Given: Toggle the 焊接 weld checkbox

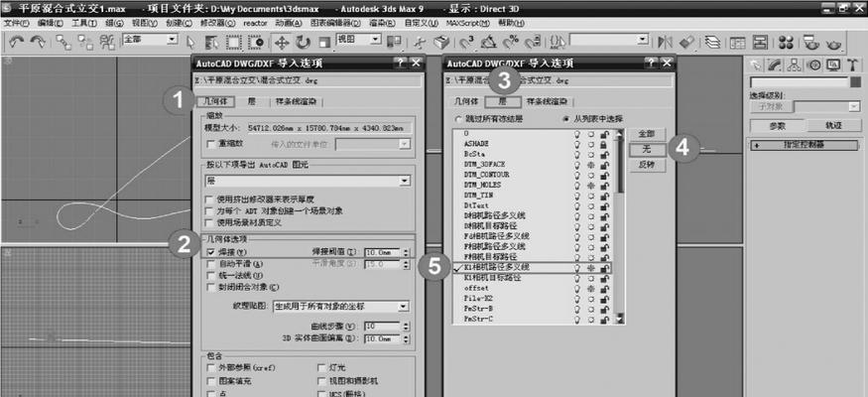Looking at the screenshot, I should click(210, 252).
